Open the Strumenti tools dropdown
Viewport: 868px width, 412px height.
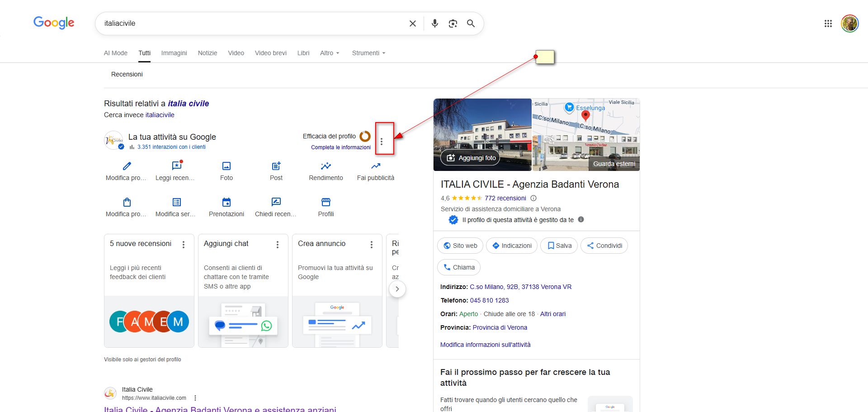368,53
